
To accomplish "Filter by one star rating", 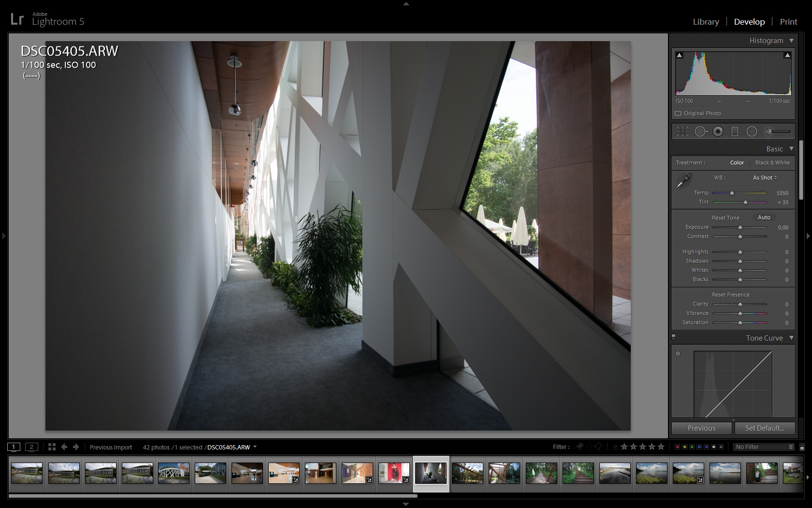I will coord(624,447).
